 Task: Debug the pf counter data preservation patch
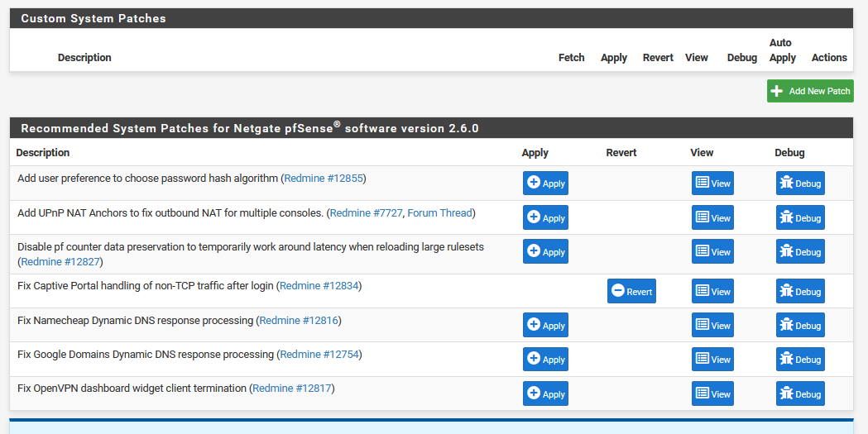pyautogui.click(x=800, y=251)
